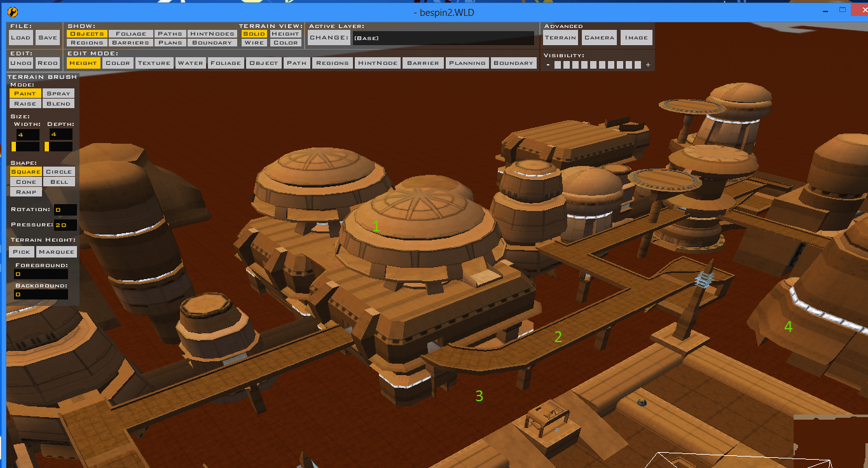This screenshot has width=868, height=468.
Task: Toggle Barriers in the Show section
Action: (130, 43)
